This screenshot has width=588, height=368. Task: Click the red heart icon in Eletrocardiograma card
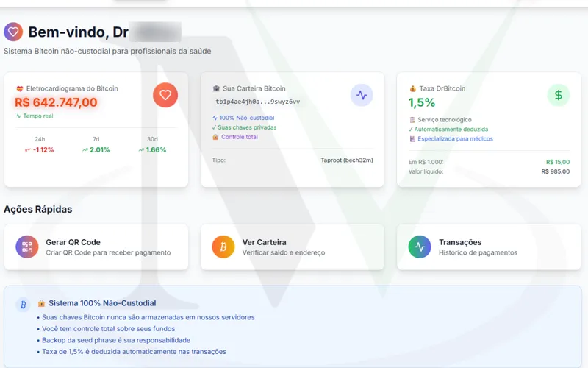165,95
